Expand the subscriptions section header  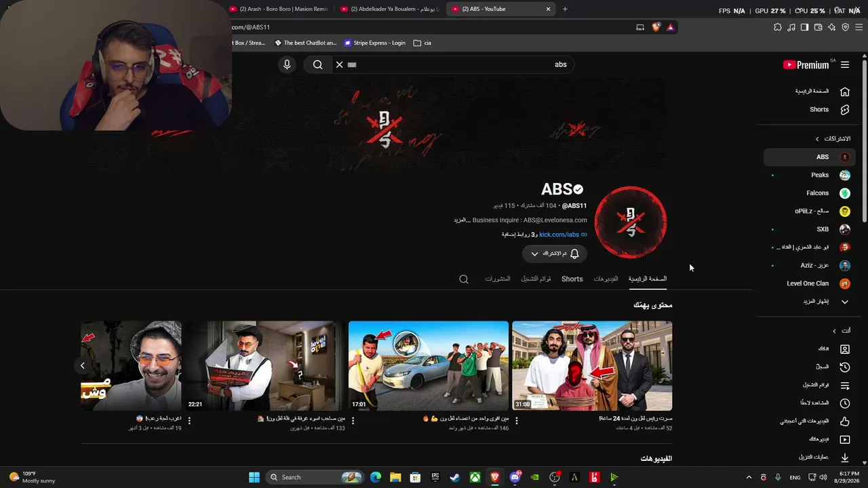pyautogui.click(x=833, y=138)
